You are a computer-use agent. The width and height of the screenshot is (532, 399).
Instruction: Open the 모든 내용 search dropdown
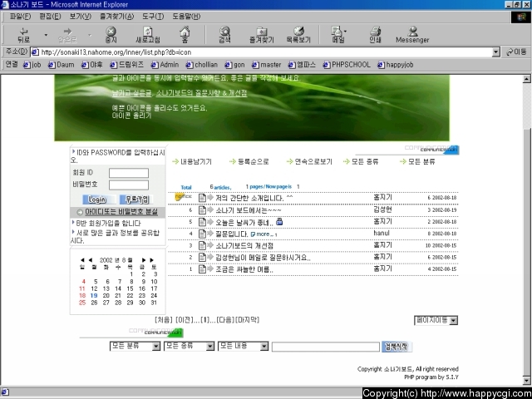point(243,346)
